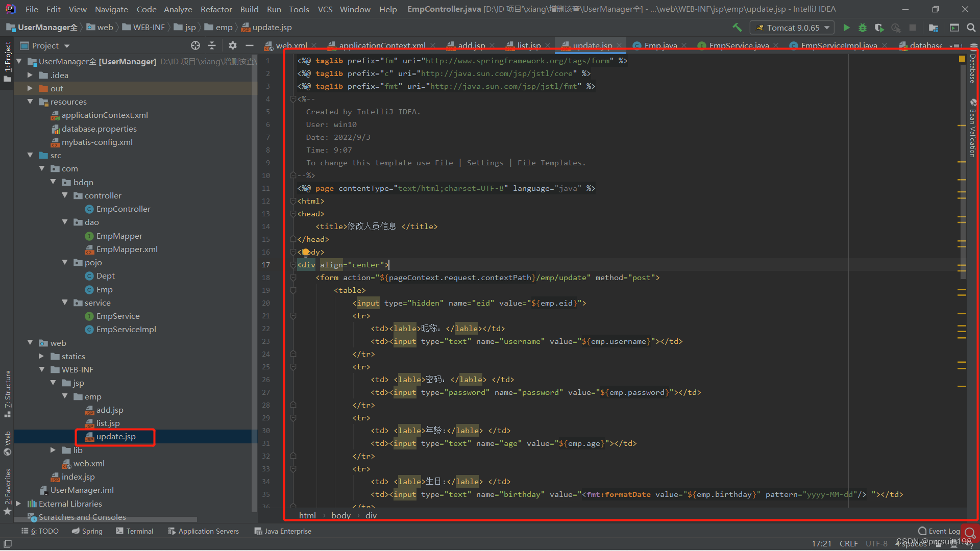Click locate file target icon in Project panel
The width and height of the screenshot is (980, 551).
(195, 45)
